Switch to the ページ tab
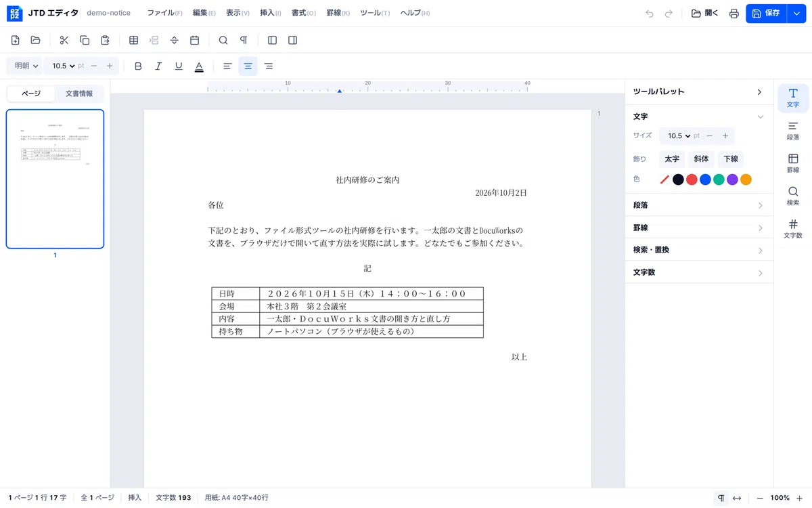 click(31, 93)
